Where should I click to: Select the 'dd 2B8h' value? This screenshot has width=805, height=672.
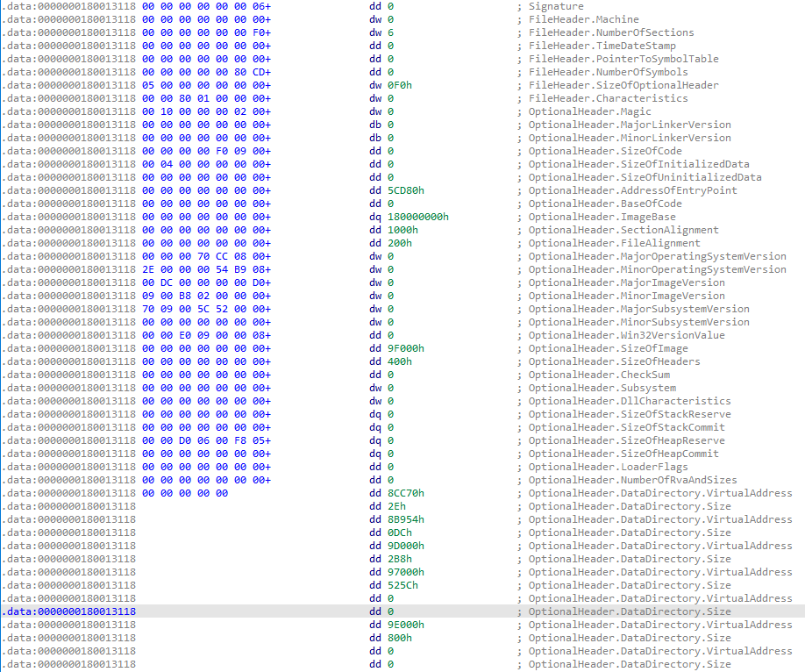391,559
